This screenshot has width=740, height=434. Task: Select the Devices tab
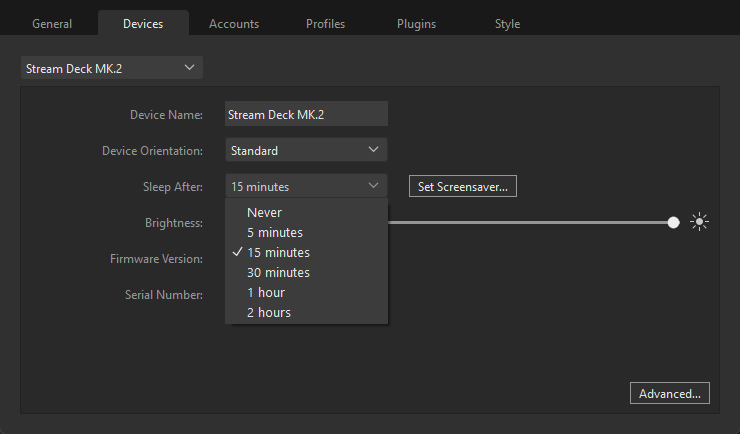[143, 24]
